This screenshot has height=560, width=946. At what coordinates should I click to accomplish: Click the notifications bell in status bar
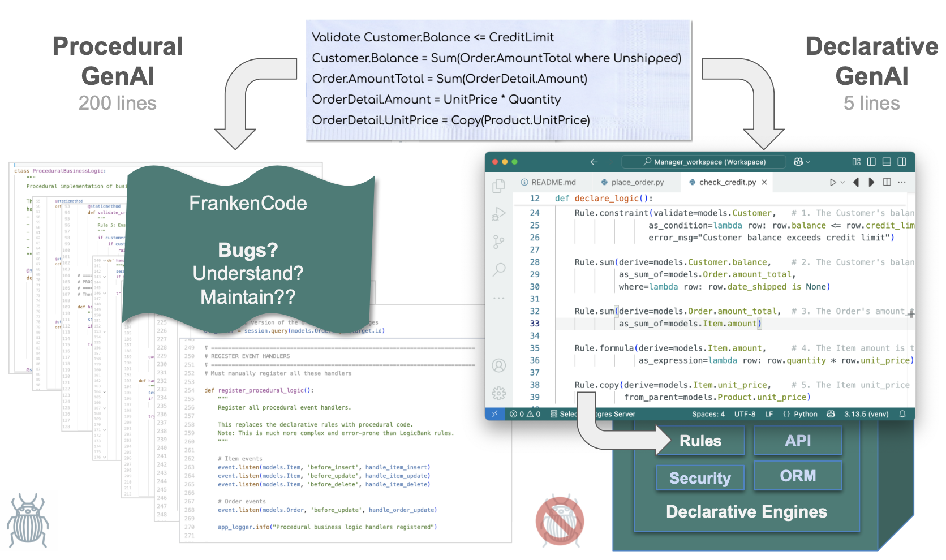pos(902,414)
